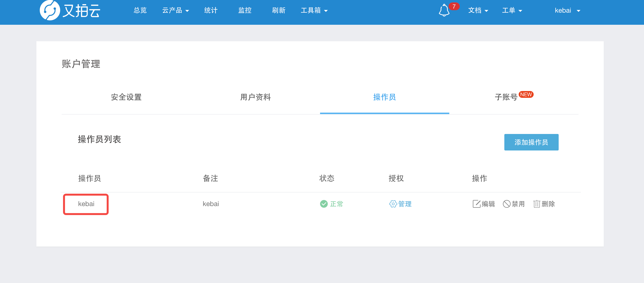This screenshot has width=644, height=283.
Task: Click the 又拍云 logo icon
Action: coord(50,10)
